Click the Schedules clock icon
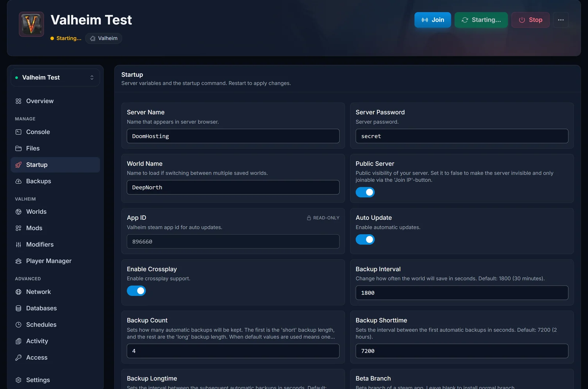The image size is (588, 389). click(x=18, y=325)
